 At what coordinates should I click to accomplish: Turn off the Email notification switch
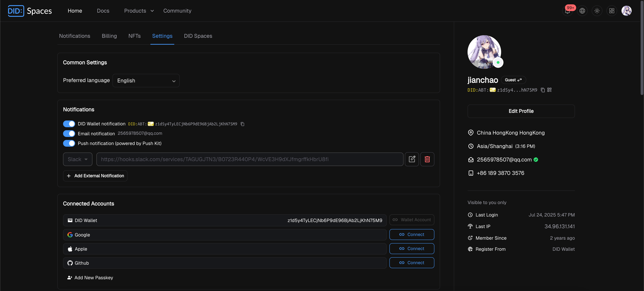[x=69, y=134]
